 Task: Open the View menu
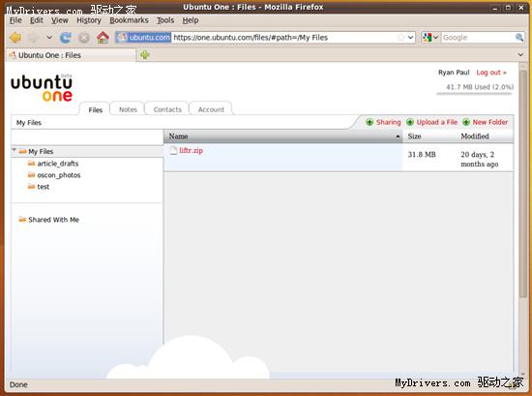(59, 20)
